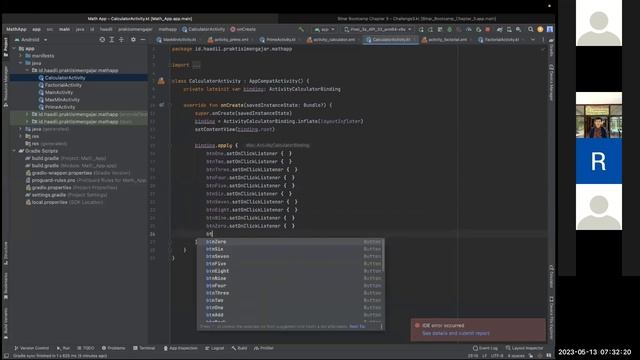The height and width of the screenshot is (360, 640).
Task: Switch to PrimeActivity.kt tab
Action: tap(278, 40)
